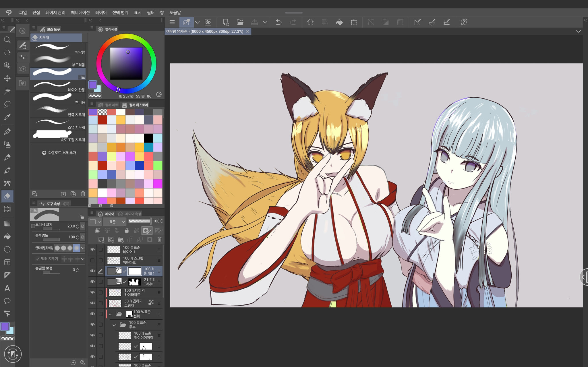Click the Open file folder icon
588x367 pixels.
240,22
